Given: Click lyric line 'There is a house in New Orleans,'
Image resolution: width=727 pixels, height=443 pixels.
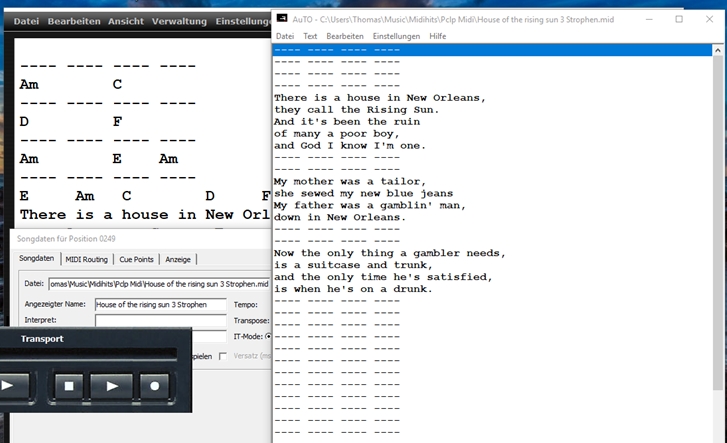Looking at the screenshot, I should [379, 98].
